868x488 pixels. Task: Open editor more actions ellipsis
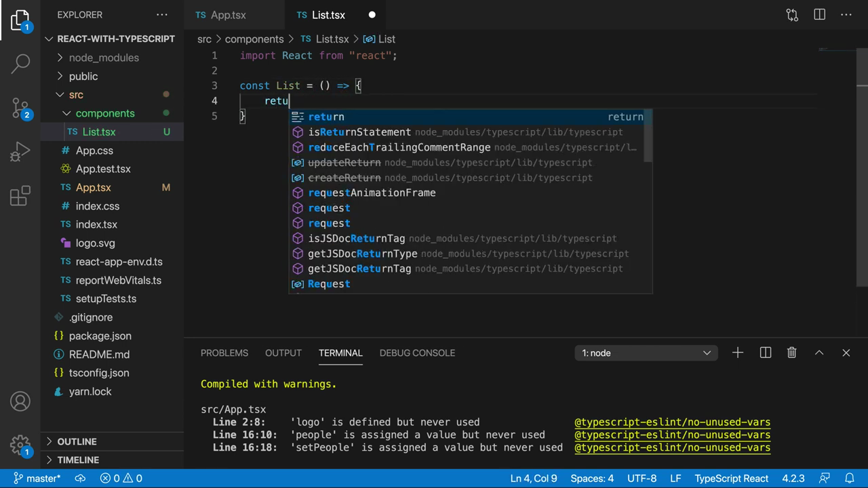tap(846, 14)
